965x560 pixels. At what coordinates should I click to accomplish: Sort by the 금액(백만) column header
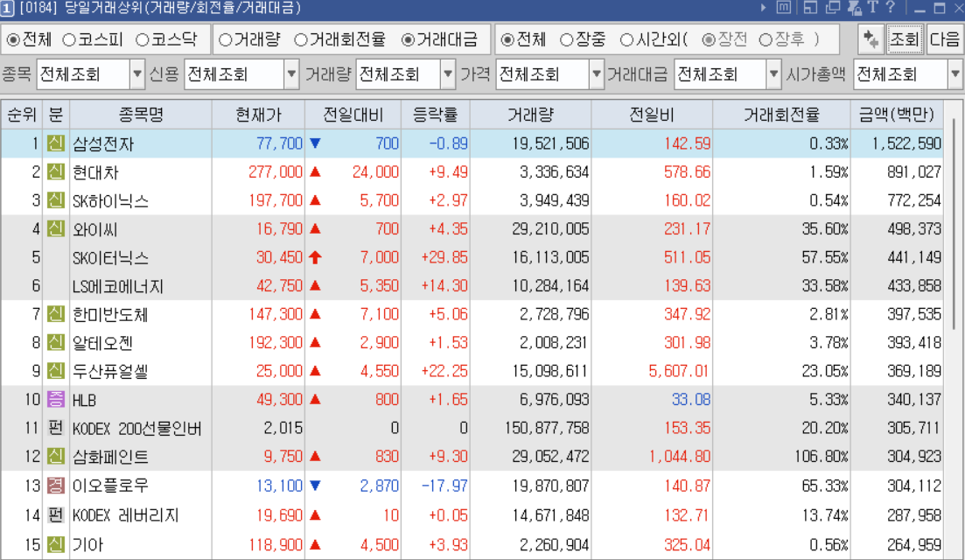[897, 115]
